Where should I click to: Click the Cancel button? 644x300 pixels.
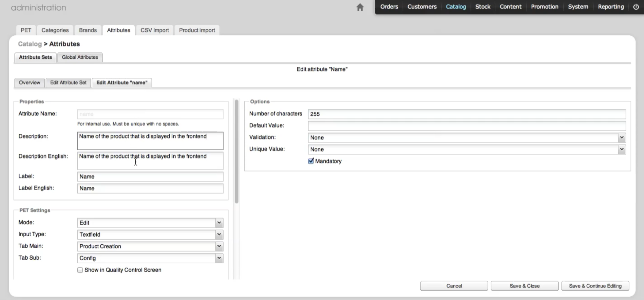point(454,286)
